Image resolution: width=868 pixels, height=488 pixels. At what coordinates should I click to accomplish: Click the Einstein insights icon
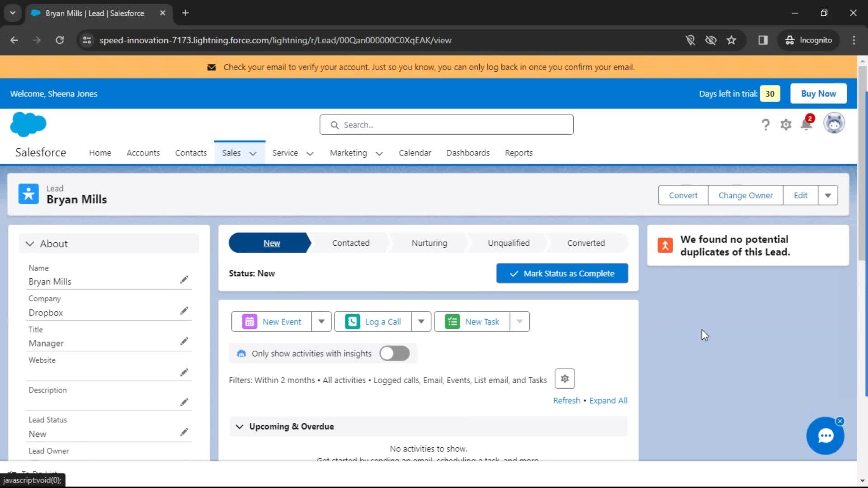pos(241,353)
